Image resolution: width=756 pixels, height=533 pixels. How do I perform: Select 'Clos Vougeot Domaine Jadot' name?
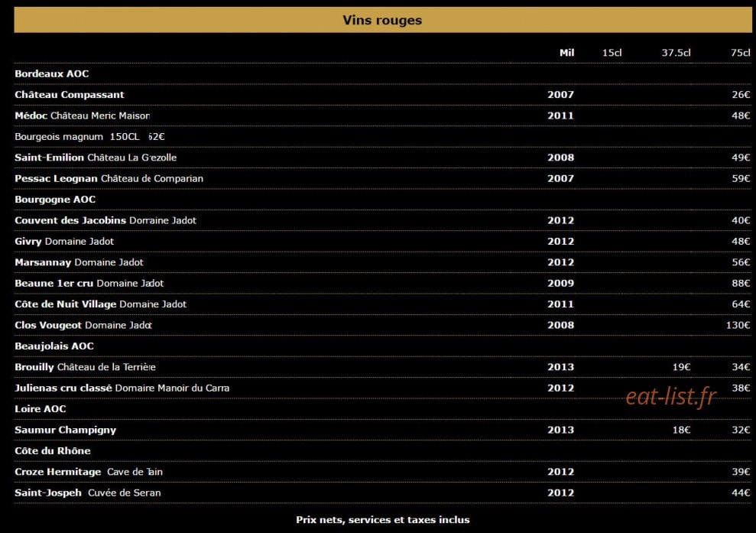pyautogui.click(x=83, y=325)
